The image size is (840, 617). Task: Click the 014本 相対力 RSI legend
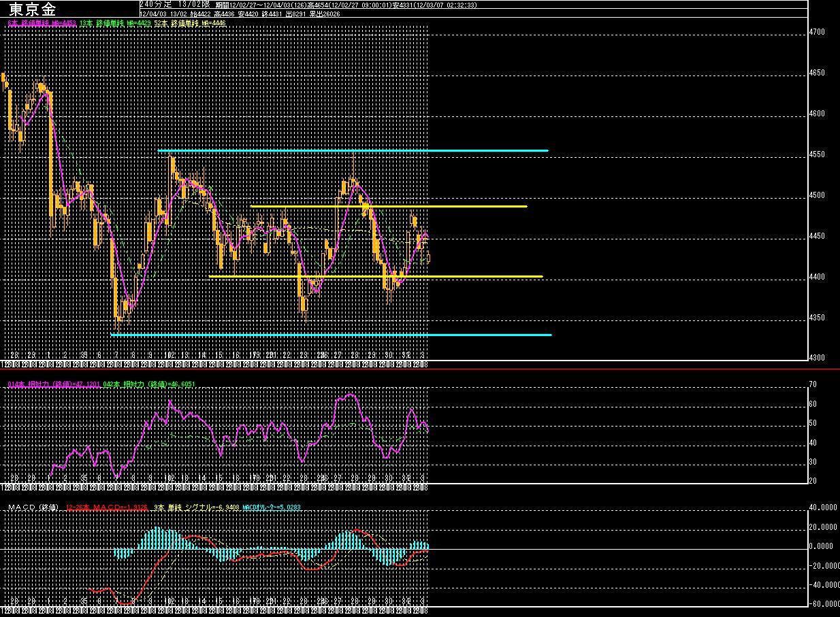[54, 384]
